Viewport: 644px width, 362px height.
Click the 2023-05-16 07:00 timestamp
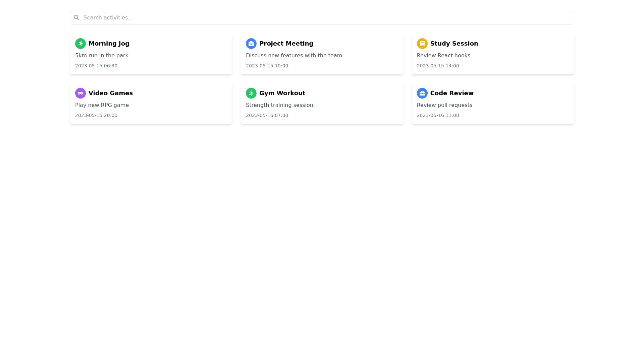coord(267,115)
